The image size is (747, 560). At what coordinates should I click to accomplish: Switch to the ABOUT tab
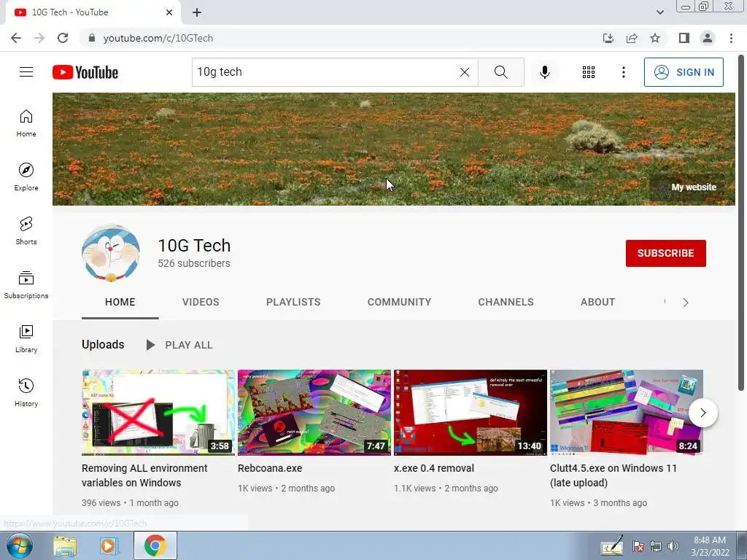pyautogui.click(x=598, y=302)
